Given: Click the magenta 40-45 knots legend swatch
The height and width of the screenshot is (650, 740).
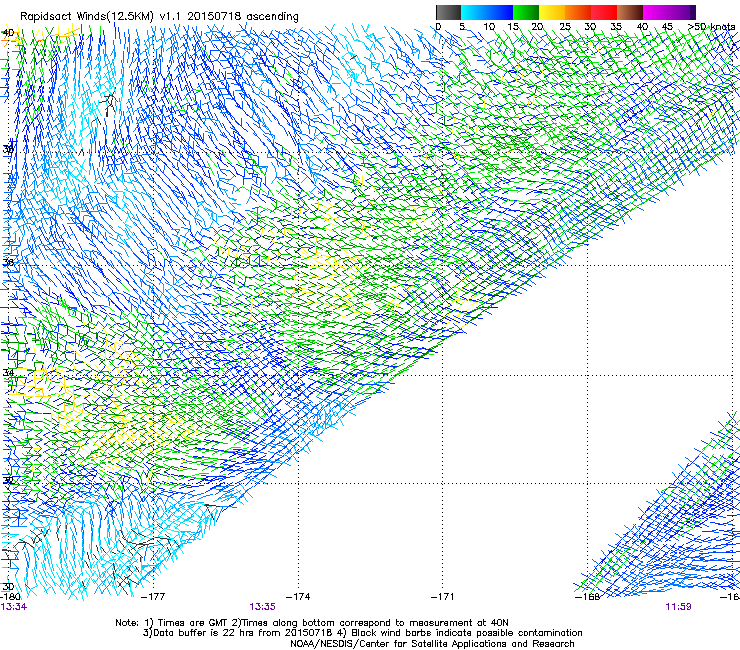Looking at the screenshot, I should (x=656, y=12).
